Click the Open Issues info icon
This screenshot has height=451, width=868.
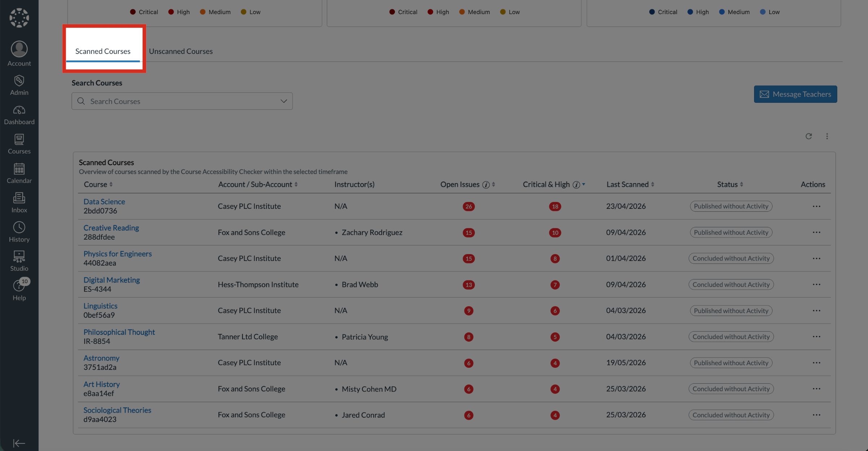coord(486,185)
